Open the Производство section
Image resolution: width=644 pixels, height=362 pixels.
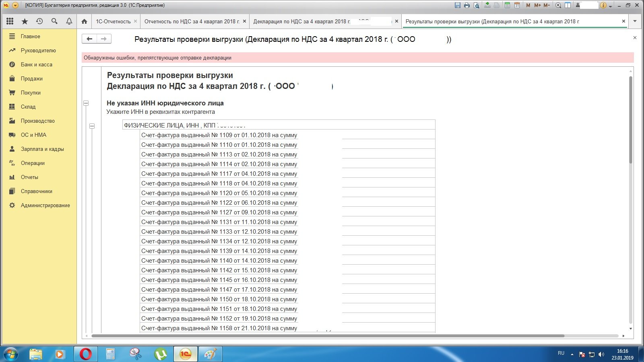[39, 121]
